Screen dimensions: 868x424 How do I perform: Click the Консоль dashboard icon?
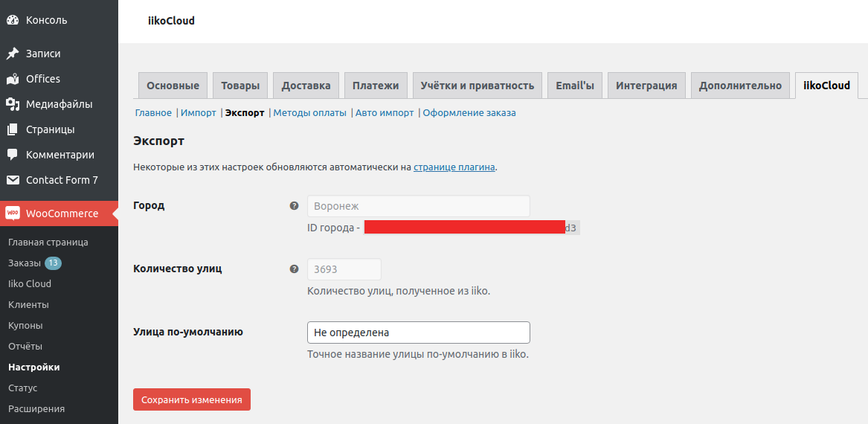[13, 21]
